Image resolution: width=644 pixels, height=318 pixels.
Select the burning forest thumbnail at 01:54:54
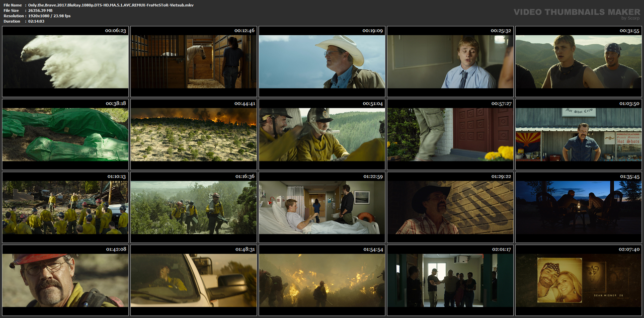(322, 280)
